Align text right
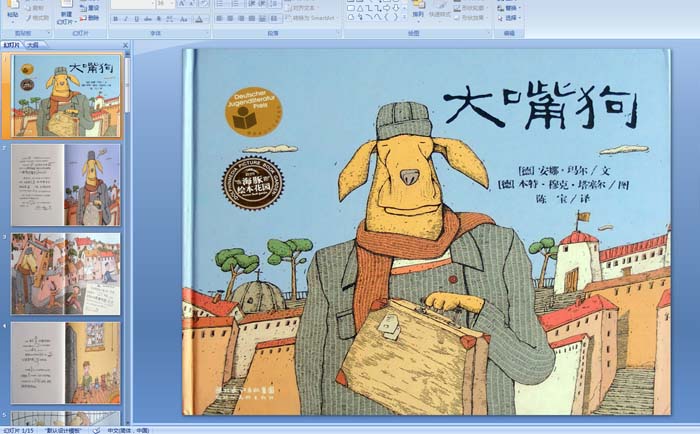The width and height of the screenshot is (700, 434). pyautogui.click(x=241, y=18)
